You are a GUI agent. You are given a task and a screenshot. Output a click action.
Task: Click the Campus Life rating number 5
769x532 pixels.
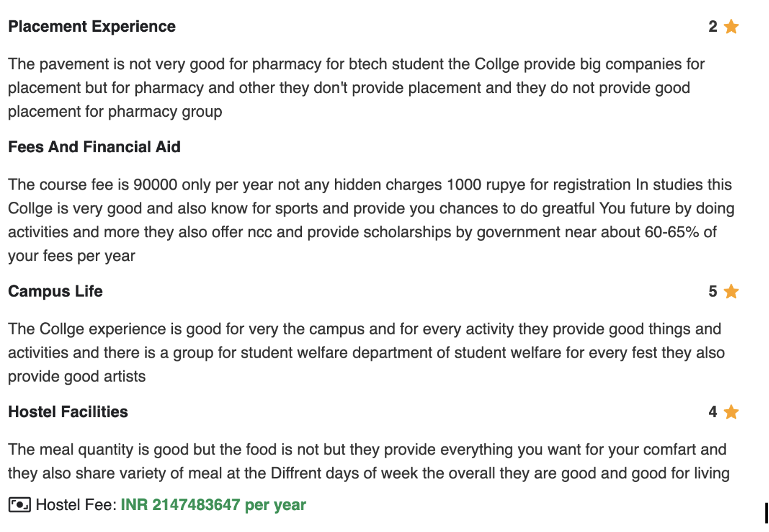coord(713,292)
